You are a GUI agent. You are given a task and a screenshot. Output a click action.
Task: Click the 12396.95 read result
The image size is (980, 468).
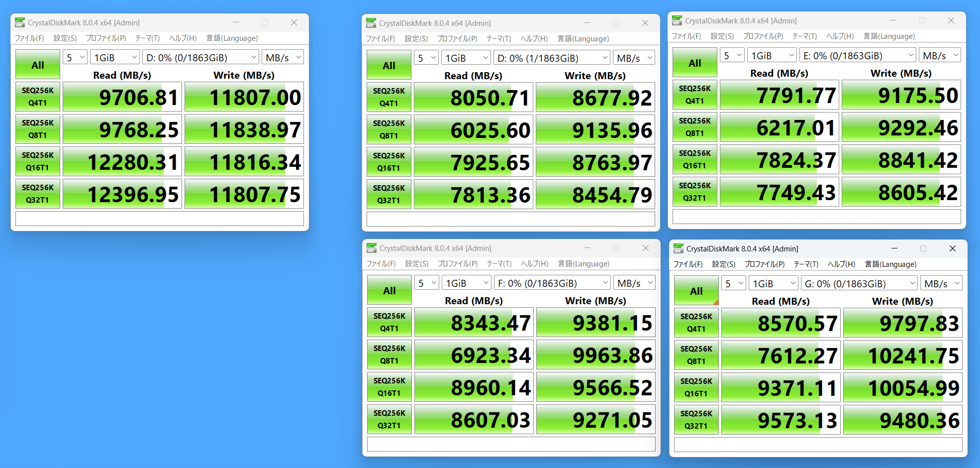tap(122, 194)
